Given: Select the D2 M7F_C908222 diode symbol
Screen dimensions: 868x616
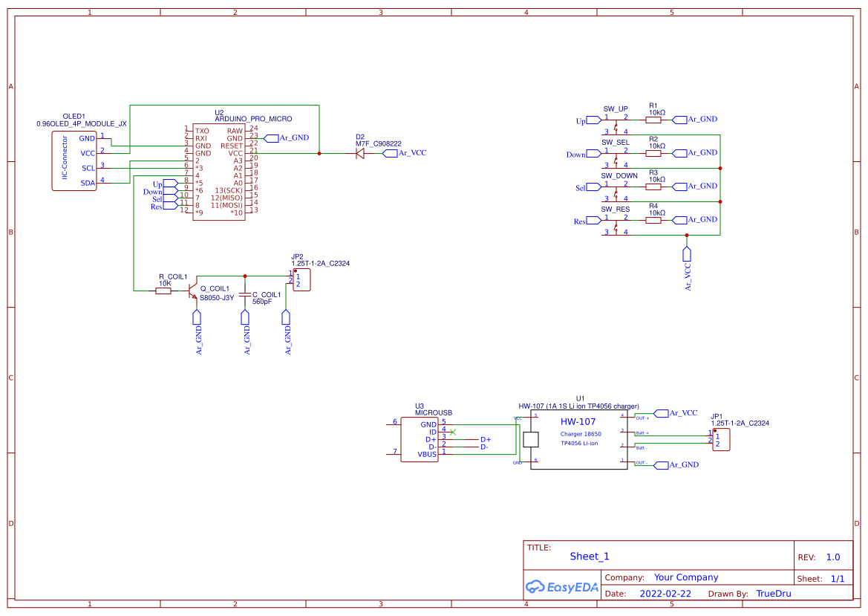Looking at the screenshot, I should point(359,152).
